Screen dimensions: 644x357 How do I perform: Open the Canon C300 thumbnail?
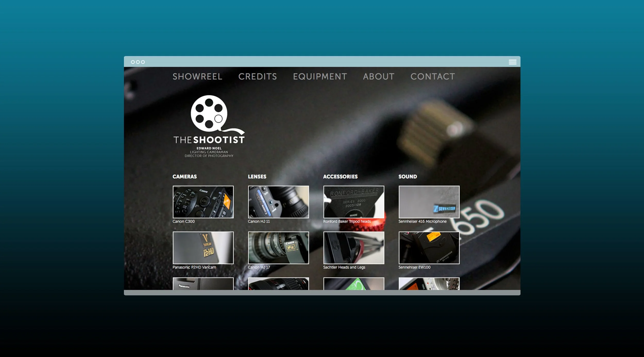(203, 202)
